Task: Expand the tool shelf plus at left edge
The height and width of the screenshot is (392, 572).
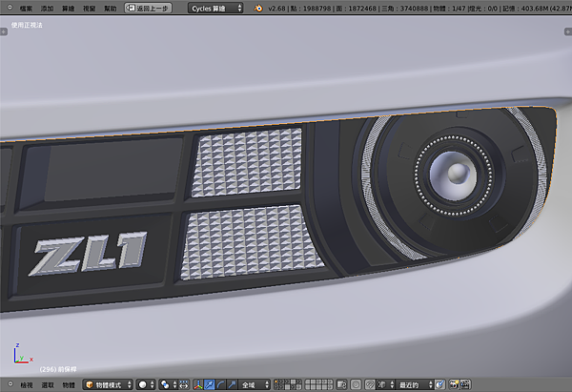Action: pos(4,32)
